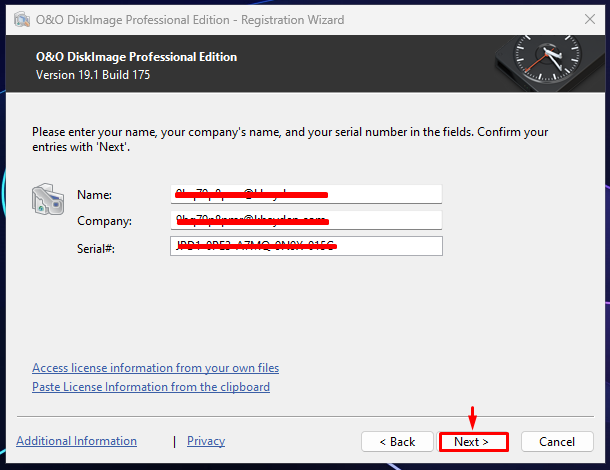Go to previous step with Back button
The width and height of the screenshot is (610, 470).
(397, 442)
